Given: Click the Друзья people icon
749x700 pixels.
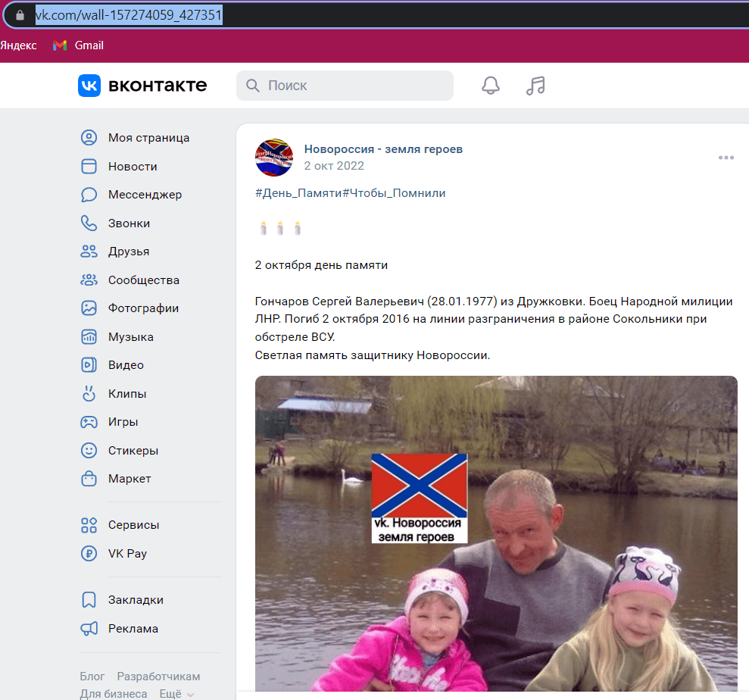Looking at the screenshot, I should [x=89, y=252].
